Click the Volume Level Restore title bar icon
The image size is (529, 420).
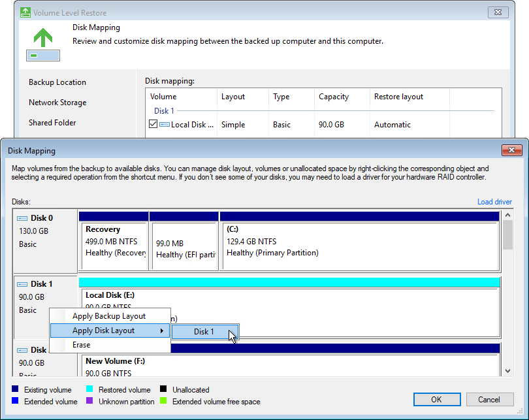24,12
